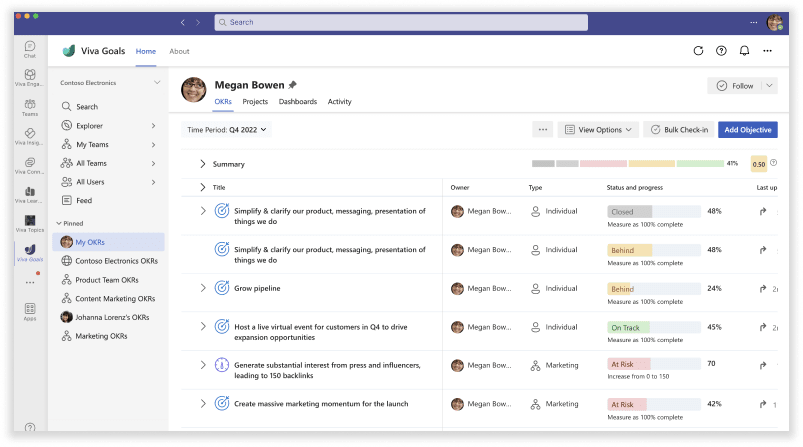The width and height of the screenshot is (803, 447).
Task: Expand All Teams submenu arrow
Action: 153,163
